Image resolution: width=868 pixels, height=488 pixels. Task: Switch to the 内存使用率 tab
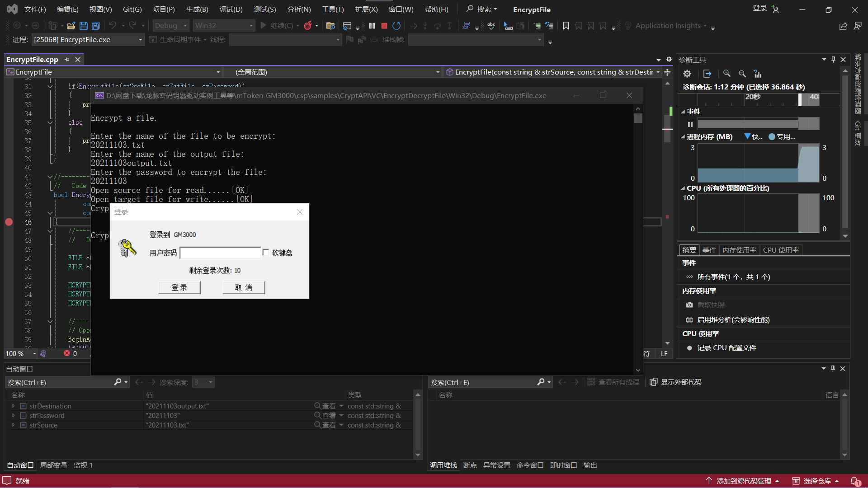tap(739, 250)
